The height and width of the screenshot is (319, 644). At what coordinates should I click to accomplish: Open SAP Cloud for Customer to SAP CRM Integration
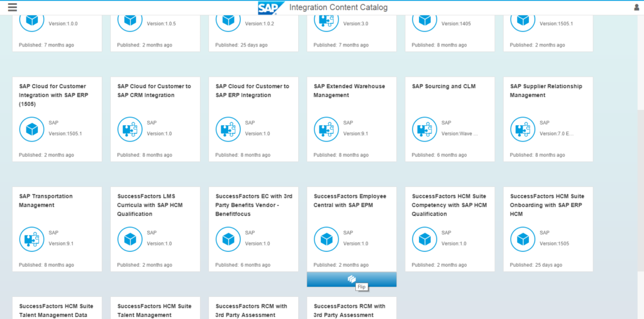[x=154, y=91]
